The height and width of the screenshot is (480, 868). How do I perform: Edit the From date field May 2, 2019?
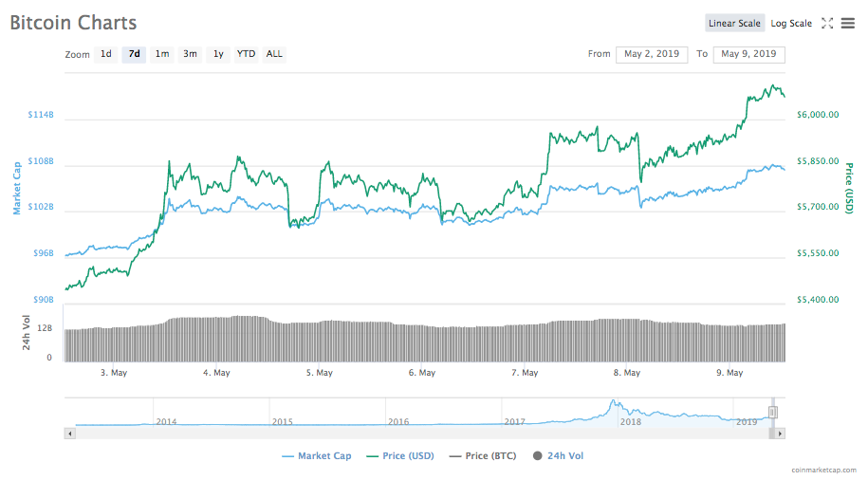pos(652,54)
